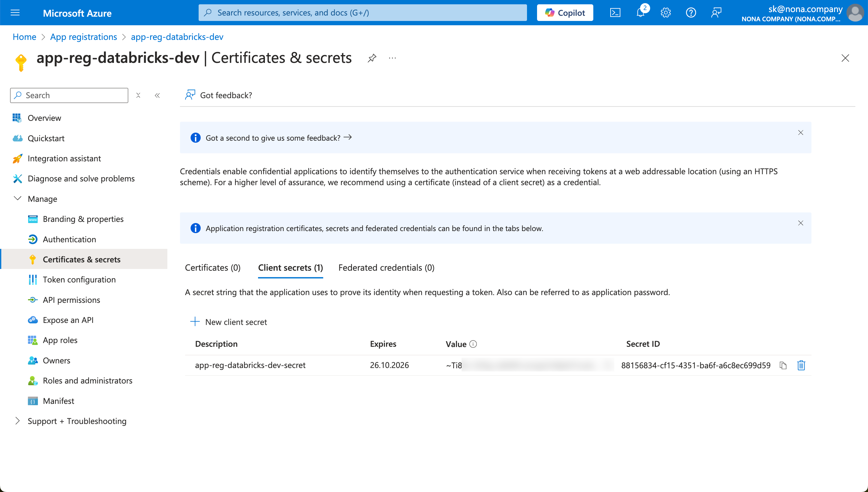The image size is (868, 492).
Task: Delete the app-reg-databricks-dev-secret entry
Action: point(801,365)
